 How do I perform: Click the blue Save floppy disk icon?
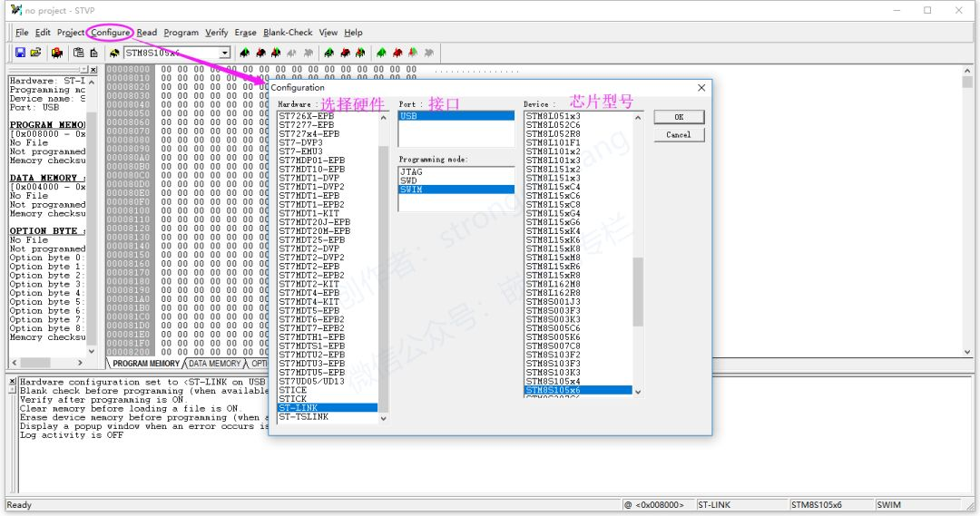pyautogui.click(x=20, y=53)
